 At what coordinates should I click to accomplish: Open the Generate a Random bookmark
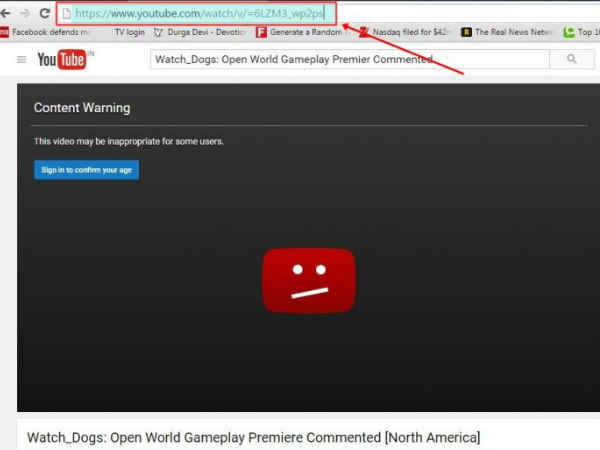299,32
